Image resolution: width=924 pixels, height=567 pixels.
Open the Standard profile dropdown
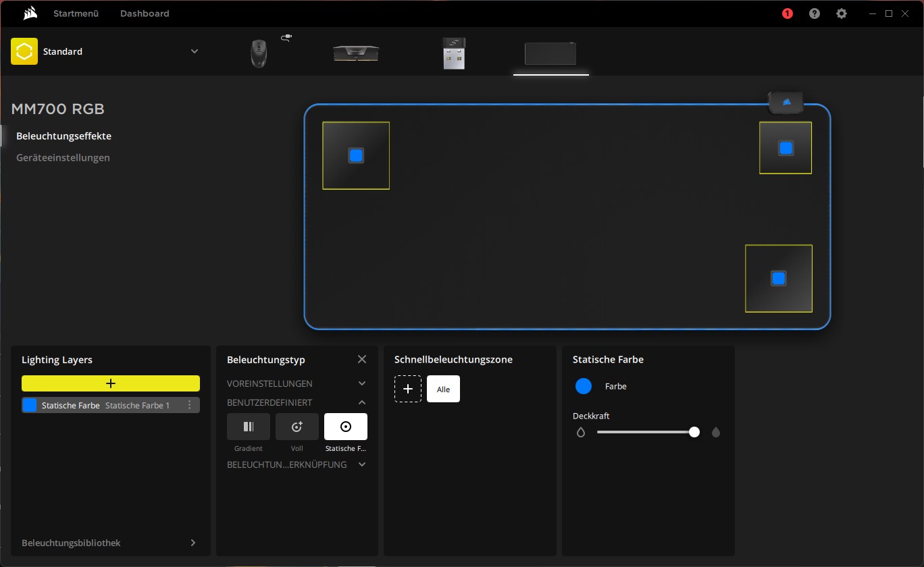(195, 51)
